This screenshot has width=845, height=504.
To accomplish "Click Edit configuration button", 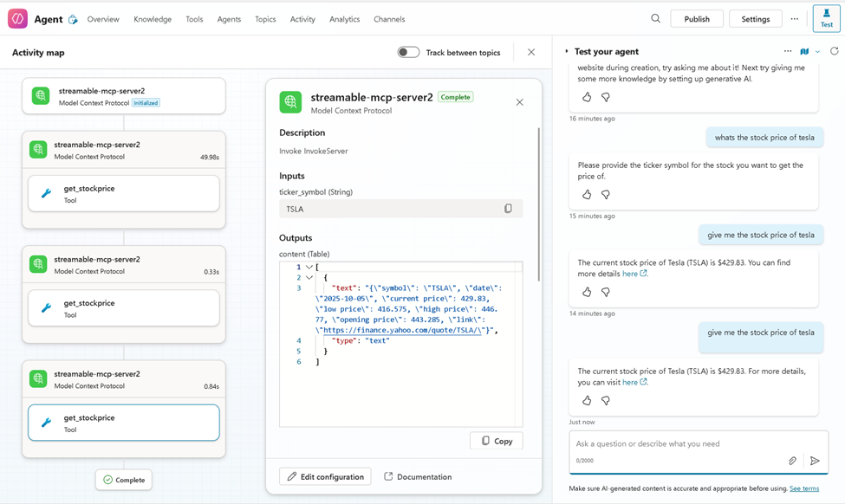I will tap(325, 476).
